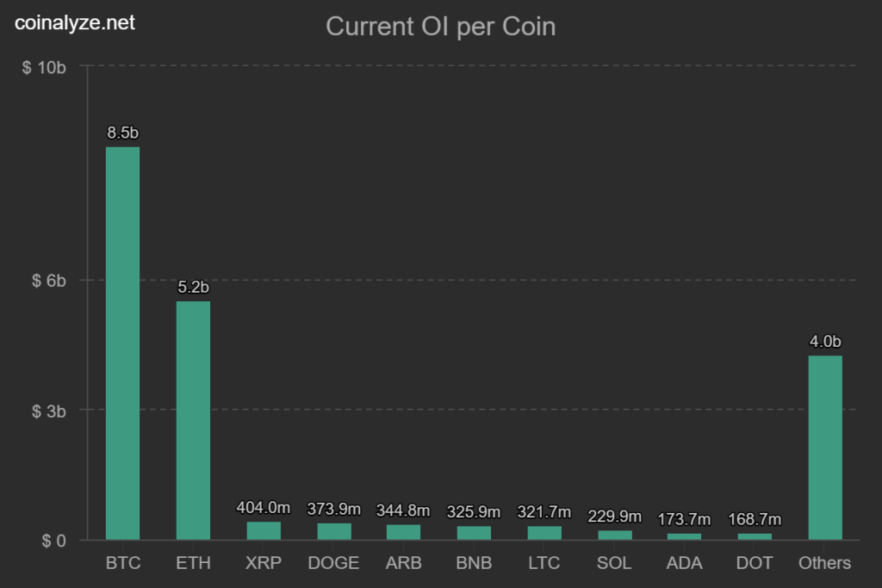Select the ADA label on x-axis
The height and width of the screenshot is (588, 882).
(x=685, y=563)
